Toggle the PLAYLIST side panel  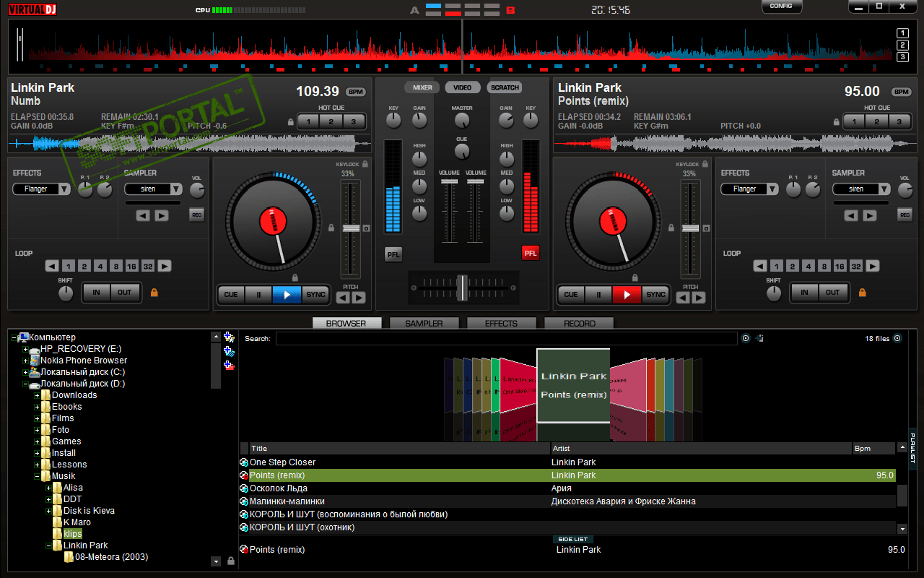tap(912, 449)
